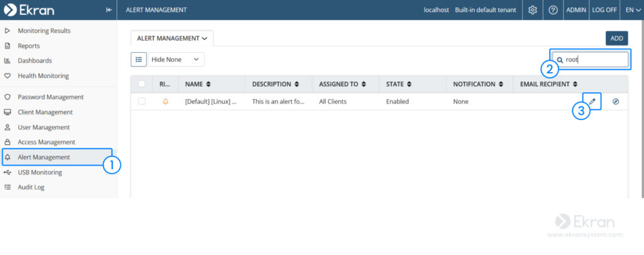Collapse the sidebar using the arrow icon

pyautogui.click(x=108, y=10)
